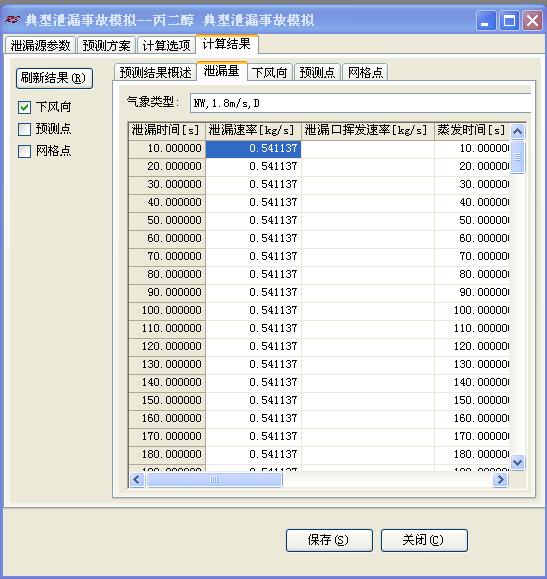
Task: Select row header 20.000000
Action: [167, 167]
